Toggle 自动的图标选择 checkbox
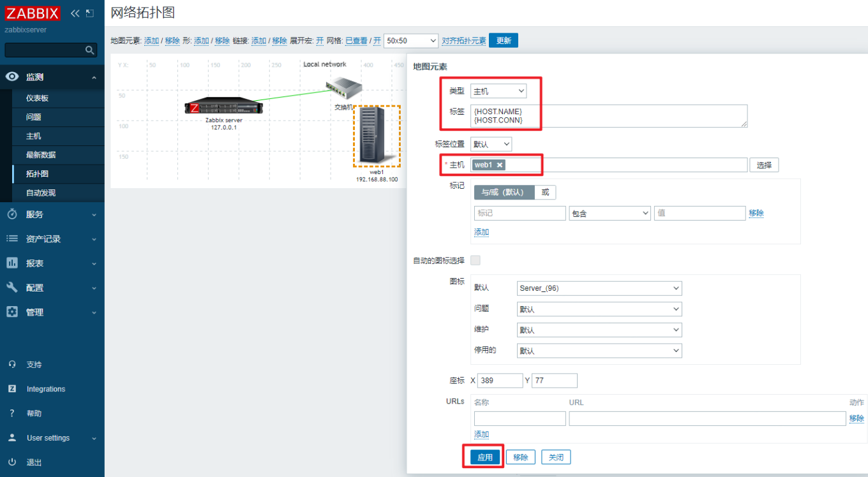 tap(475, 260)
